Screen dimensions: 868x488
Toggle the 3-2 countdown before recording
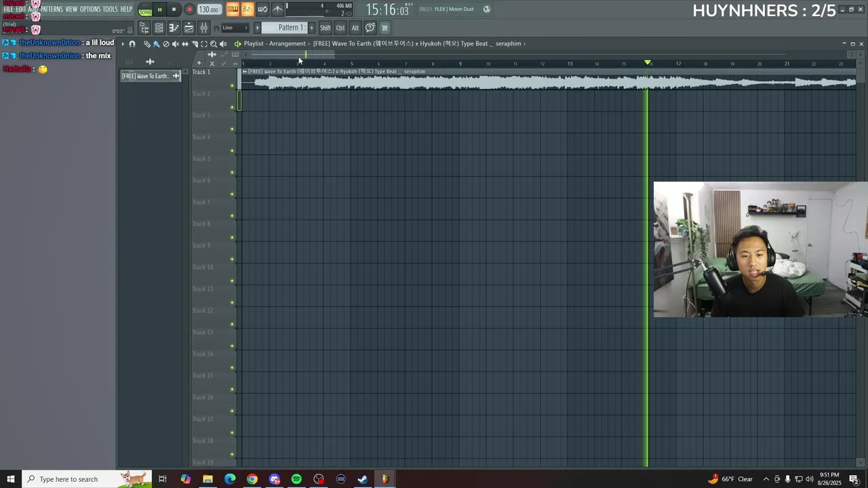(248, 9)
